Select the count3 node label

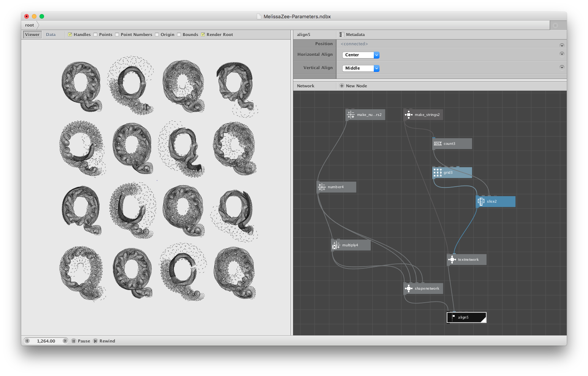(x=449, y=144)
